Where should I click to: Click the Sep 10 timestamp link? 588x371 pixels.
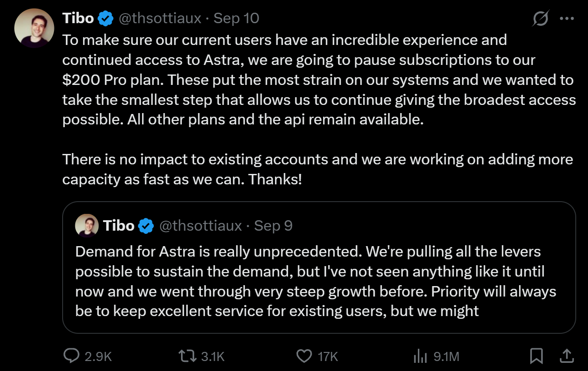point(236,18)
